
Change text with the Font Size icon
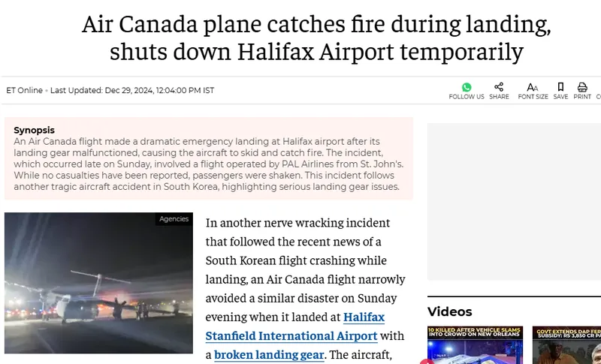533,87
